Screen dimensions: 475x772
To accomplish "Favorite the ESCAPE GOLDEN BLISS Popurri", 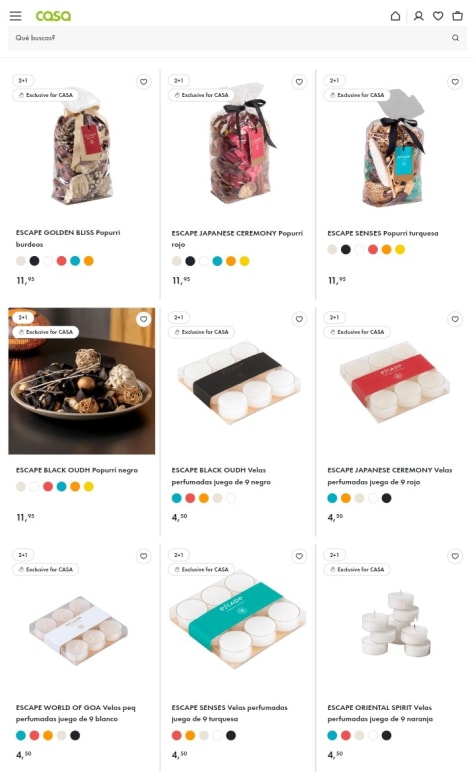I will 143,82.
